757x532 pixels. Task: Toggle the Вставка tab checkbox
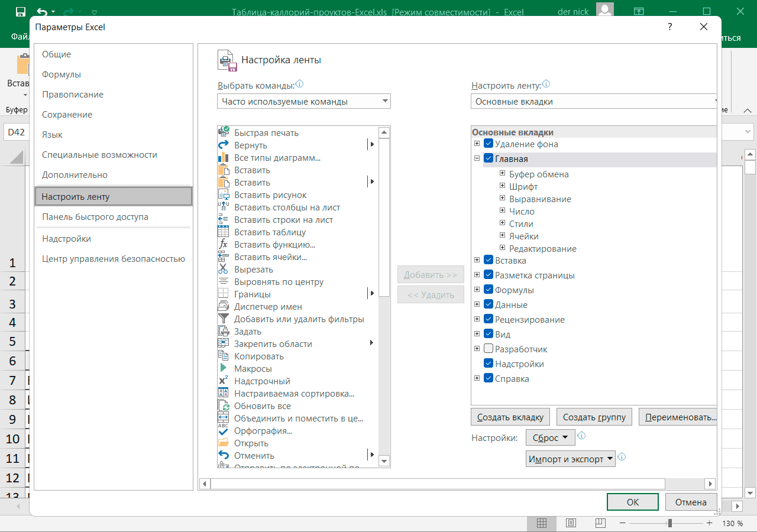coord(489,260)
